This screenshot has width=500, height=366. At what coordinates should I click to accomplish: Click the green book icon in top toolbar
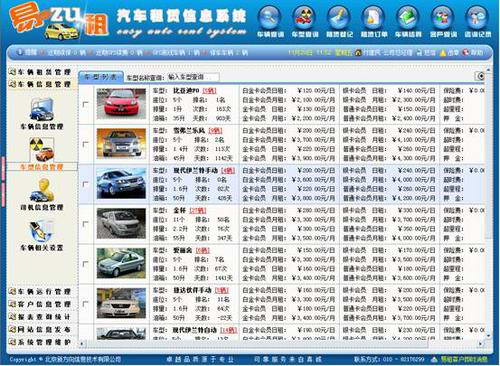[x=408, y=17]
